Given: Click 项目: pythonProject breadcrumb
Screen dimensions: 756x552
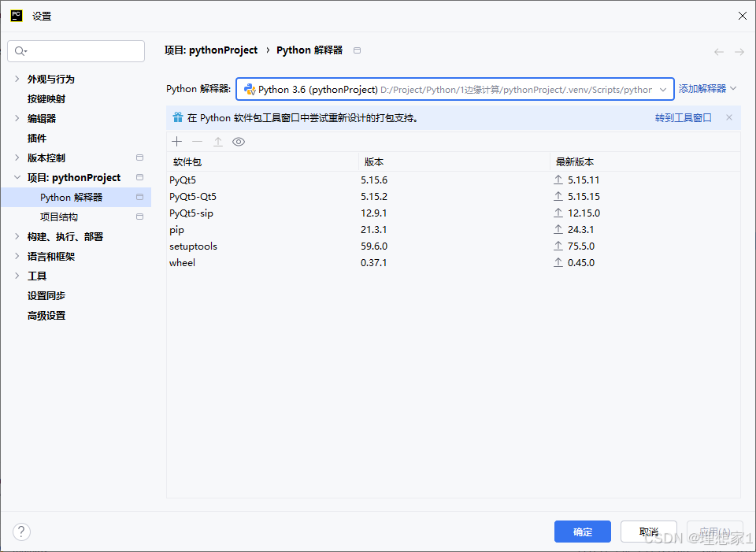Looking at the screenshot, I should [x=211, y=50].
